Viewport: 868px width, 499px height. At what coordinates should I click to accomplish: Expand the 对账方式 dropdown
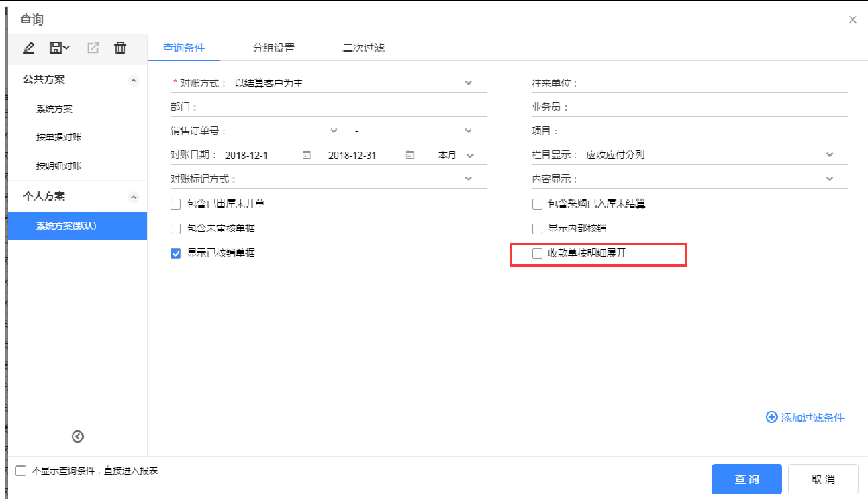pos(469,83)
